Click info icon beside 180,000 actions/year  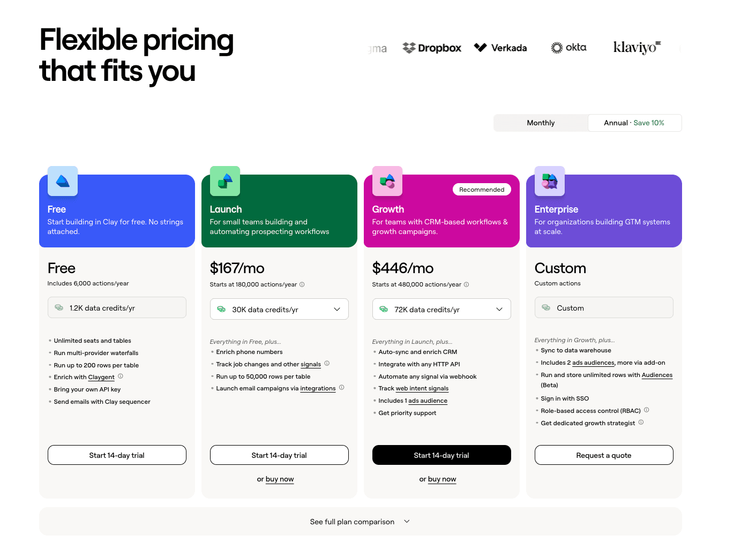(302, 284)
